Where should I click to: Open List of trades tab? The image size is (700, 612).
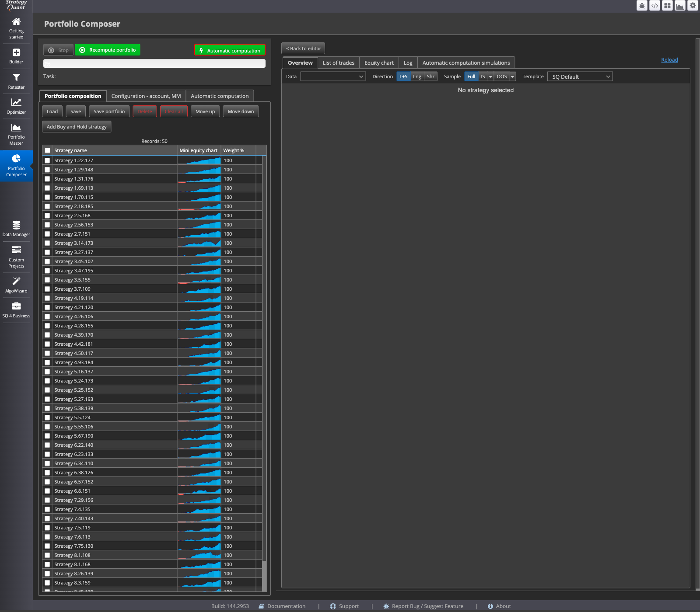tap(339, 63)
